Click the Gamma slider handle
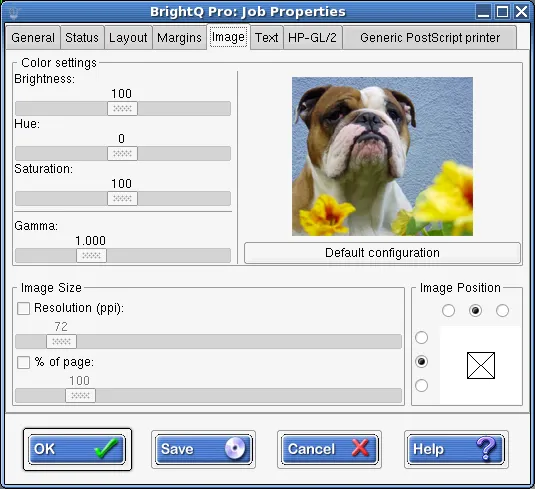The width and height of the screenshot is (535, 489). (x=91, y=256)
